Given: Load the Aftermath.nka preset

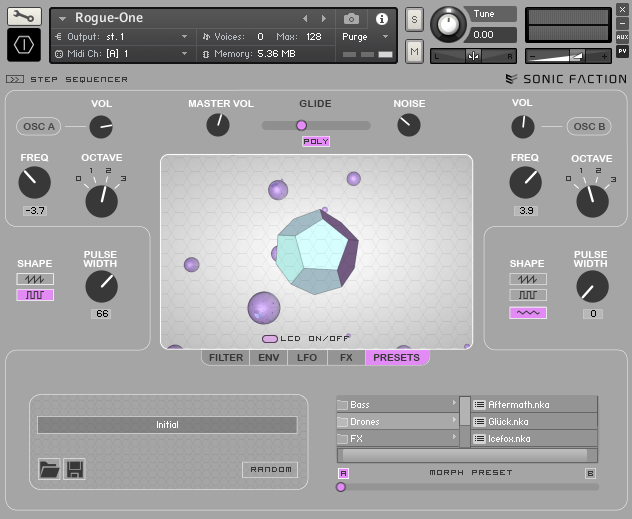Looking at the screenshot, I should pos(534,405).
